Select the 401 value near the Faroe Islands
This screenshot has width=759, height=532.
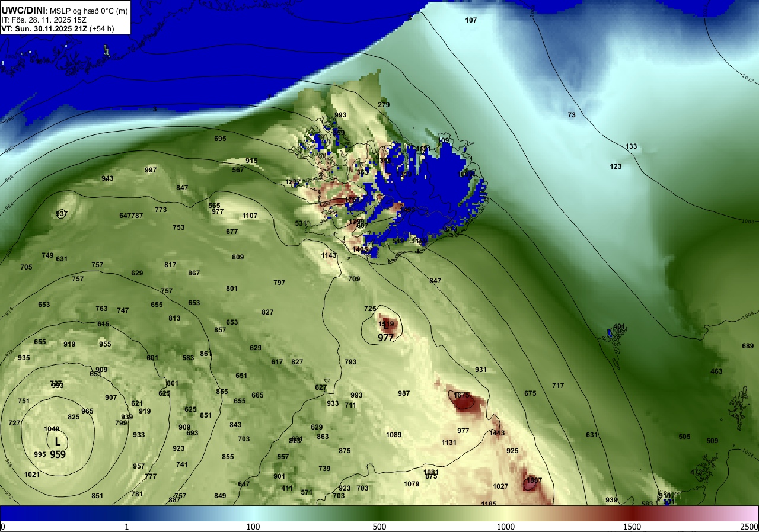click(619, 326)
